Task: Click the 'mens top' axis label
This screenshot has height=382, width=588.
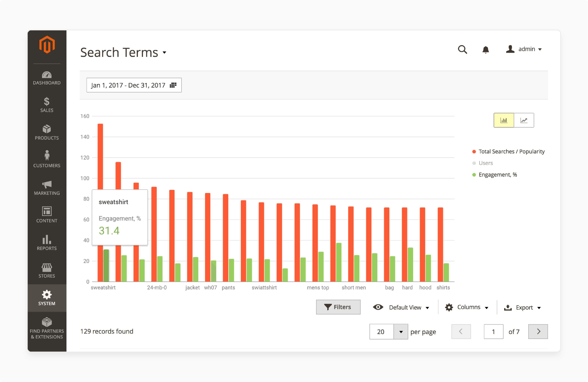Action: [318, 287]
